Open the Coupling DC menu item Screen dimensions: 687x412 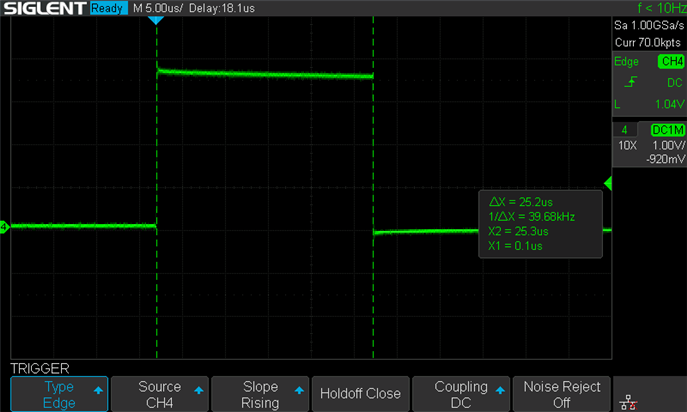(460, 393)
